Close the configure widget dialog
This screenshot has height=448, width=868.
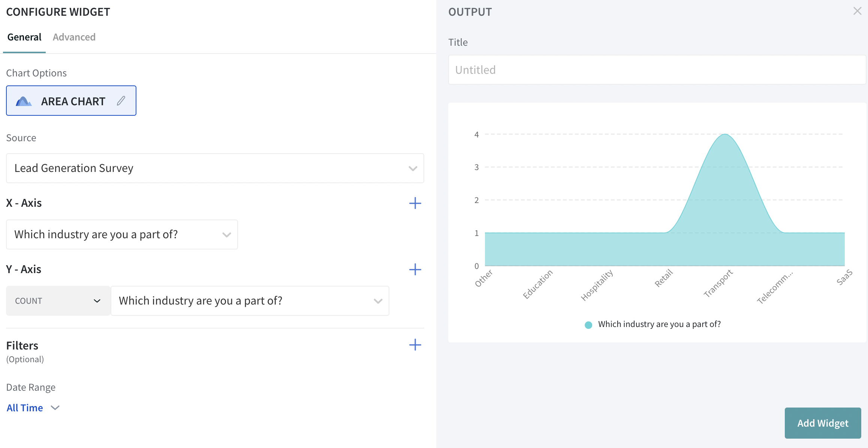click(857, 11)
